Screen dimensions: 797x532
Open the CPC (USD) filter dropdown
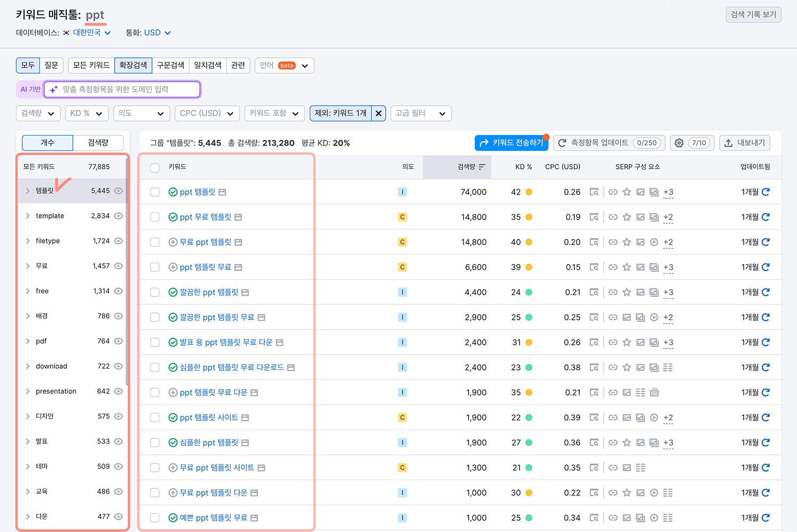pos(207,113)
